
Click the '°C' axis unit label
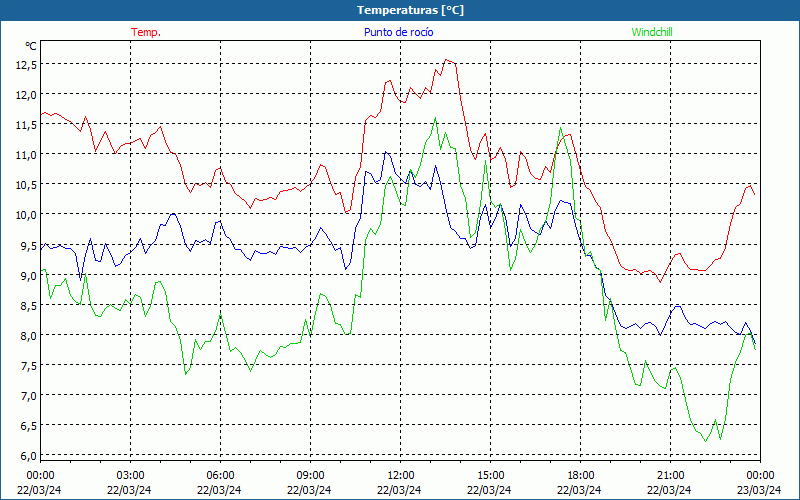[x=31, y=46]
